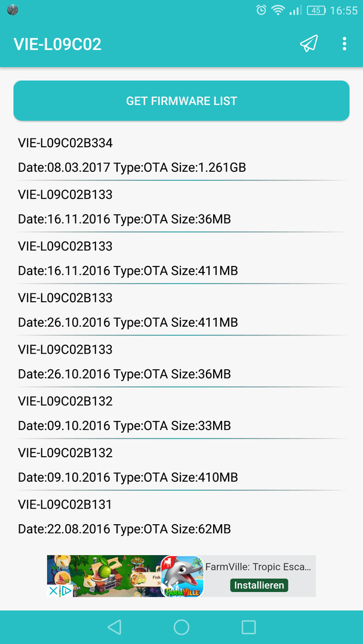Select B132 firmware with size 33MB
This screenshot has width=363, height=644.
click(181, 413)
